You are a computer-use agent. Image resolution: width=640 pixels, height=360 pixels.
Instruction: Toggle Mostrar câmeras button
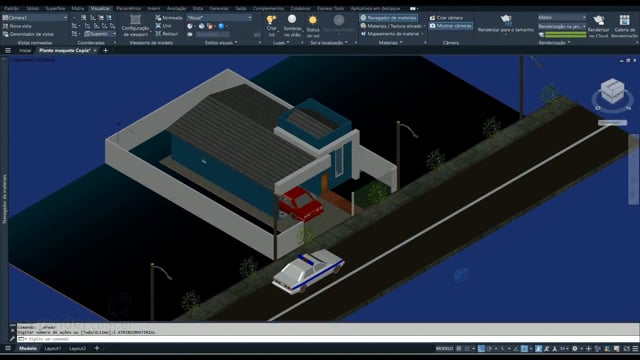451,26
